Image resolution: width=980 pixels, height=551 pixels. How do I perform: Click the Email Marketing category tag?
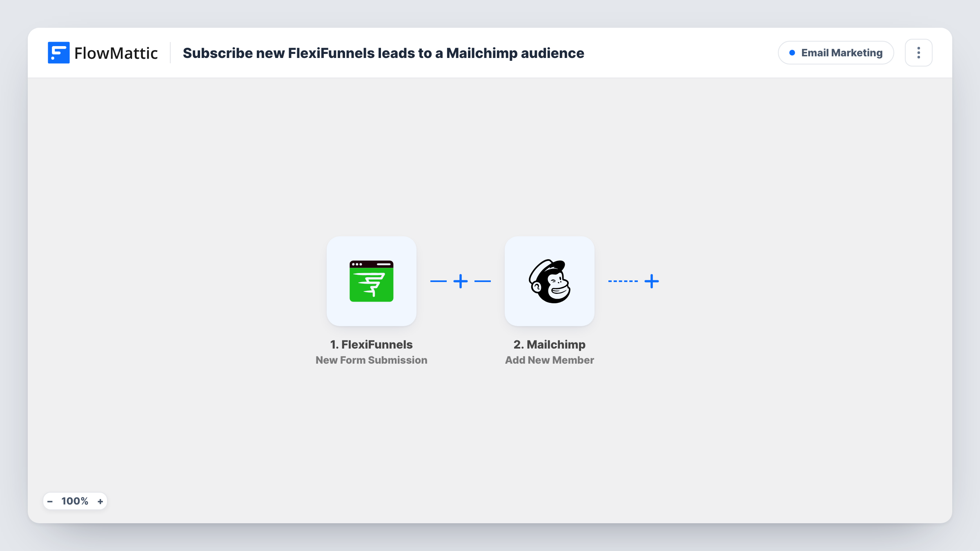pos(836,53)
